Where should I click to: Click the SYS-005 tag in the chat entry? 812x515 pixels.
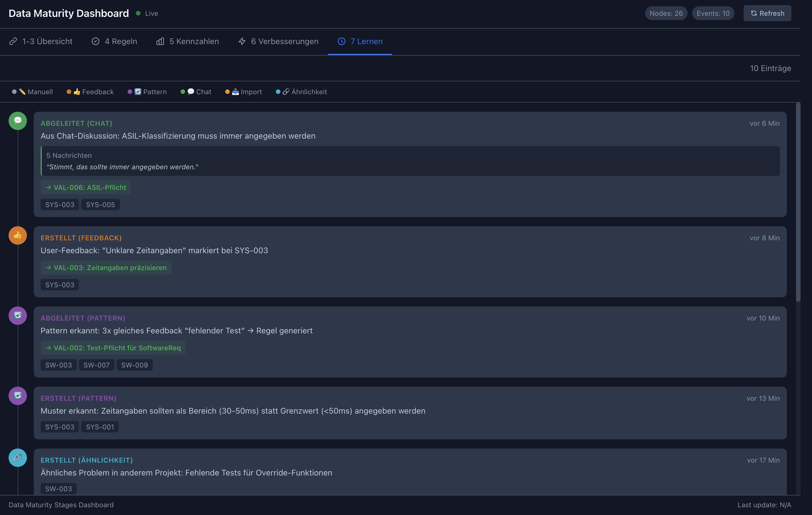tap(100, 205)
